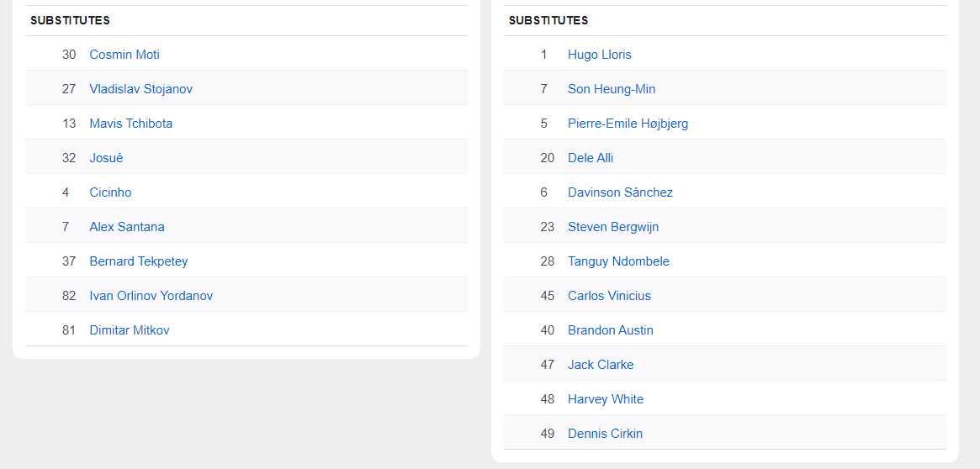Select Ivan Orlinov Yordanov
This screenshot has width=980, height=469.
[x=151, y=296]
